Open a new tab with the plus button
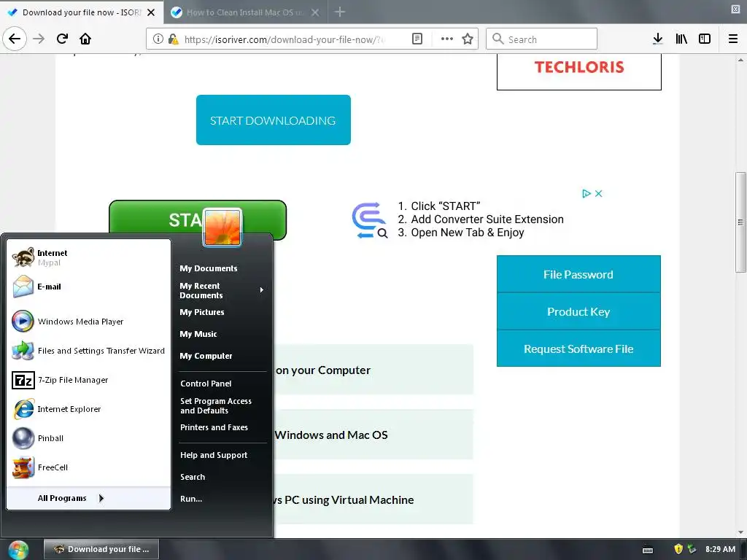The width and height of the screenshot is (747, 560). (340, 12)
